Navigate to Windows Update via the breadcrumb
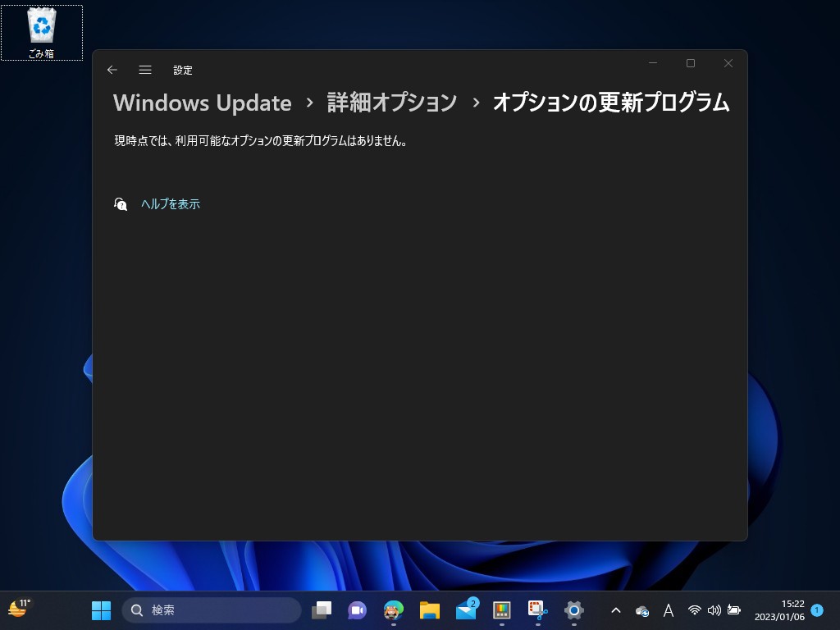Viewport: 840px width, 630px height. (x=202, y=103)
